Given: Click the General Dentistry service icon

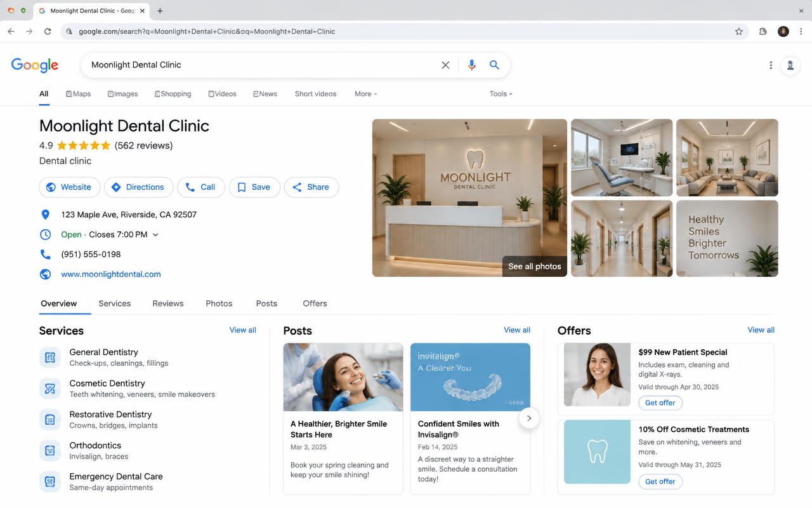Looking at the screenshot, I should click(49, 358).
